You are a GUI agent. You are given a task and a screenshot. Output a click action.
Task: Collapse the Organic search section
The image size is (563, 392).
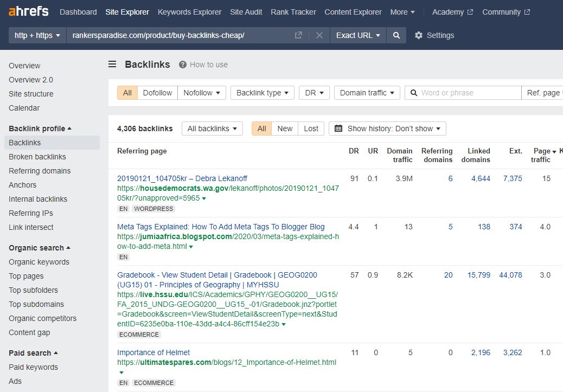(40, 248)
